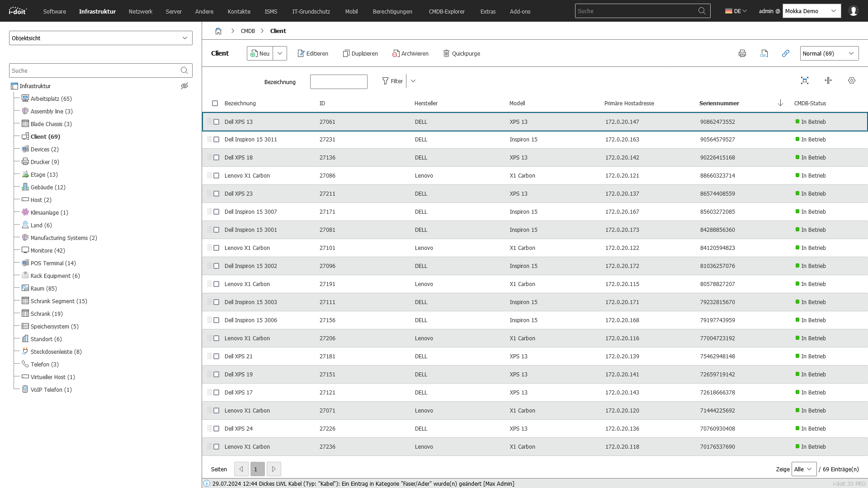Open the DE language selector
The width and height of the screenshot is (868, 488).
[736, 11]
